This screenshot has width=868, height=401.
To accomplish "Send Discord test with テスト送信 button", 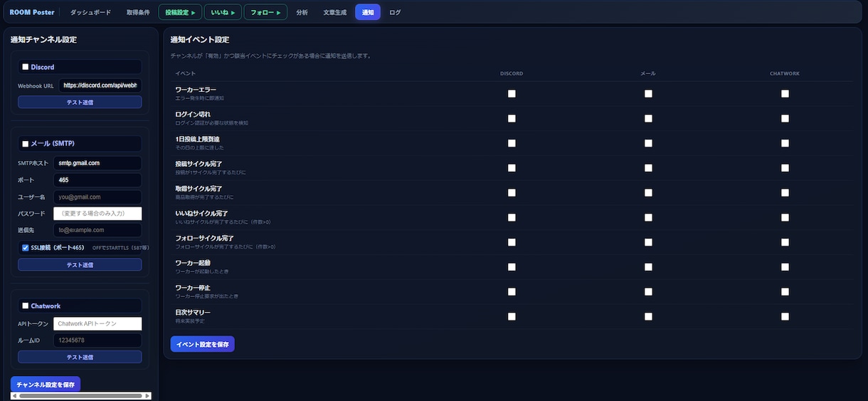I will coord(80,102).
